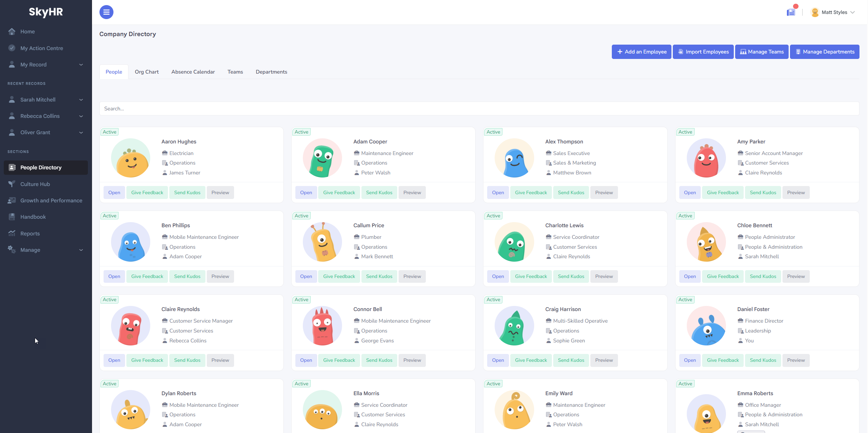Click Callum Price's avatar image
Image resolution: width=868 pixels, height=433 pixels.
[x=323, y=242]
